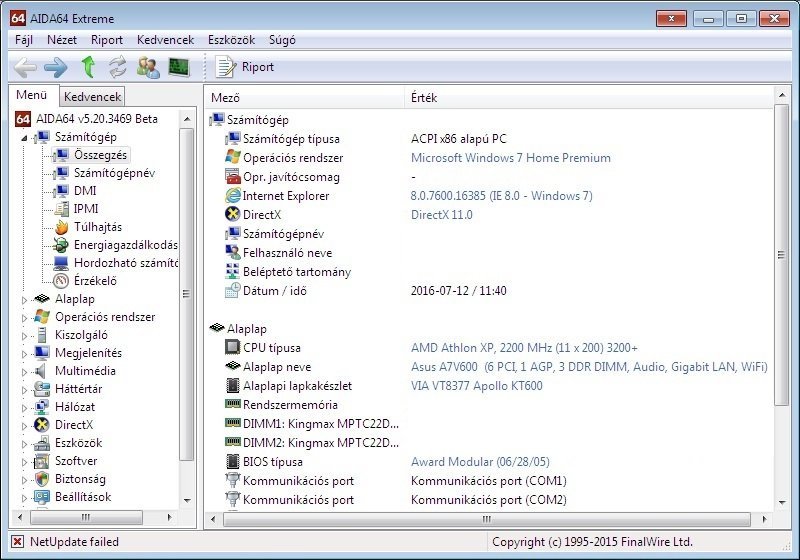Open the Riport menu in menu bar
The height and width of the screenshot is (560, 800).
(107, 40)
